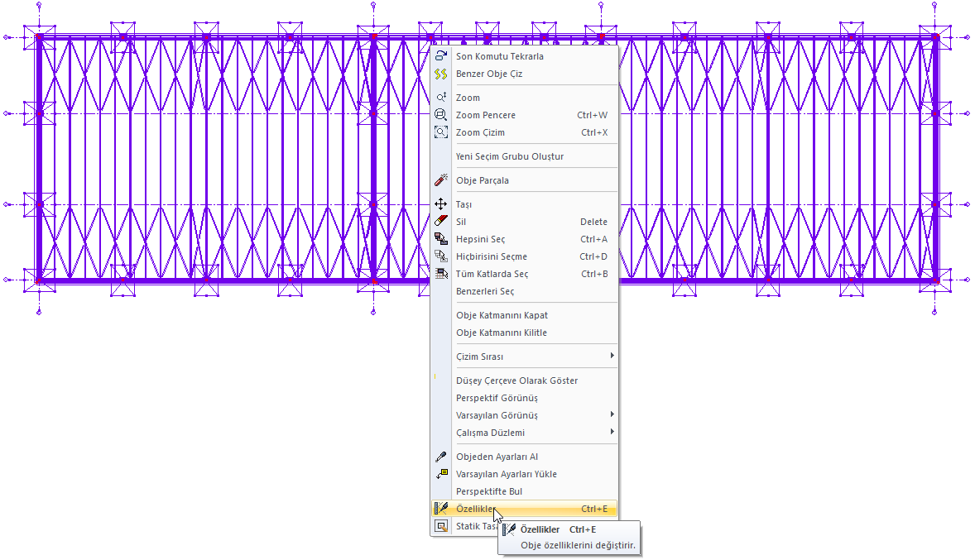The height and width of the screenshot is (560, 975).
Task: Choose Zoom Pencere menu entry
Action: 524,115
